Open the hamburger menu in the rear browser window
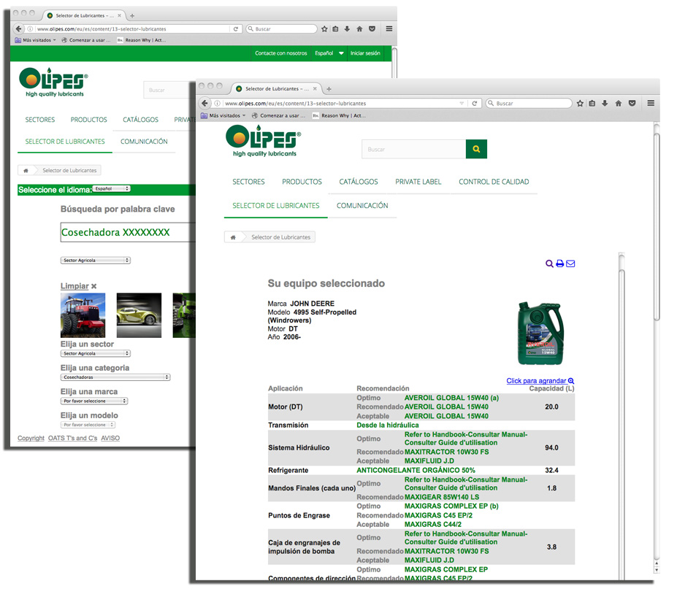This screenshot has height=616, width=696. click(x=389, y=28)
